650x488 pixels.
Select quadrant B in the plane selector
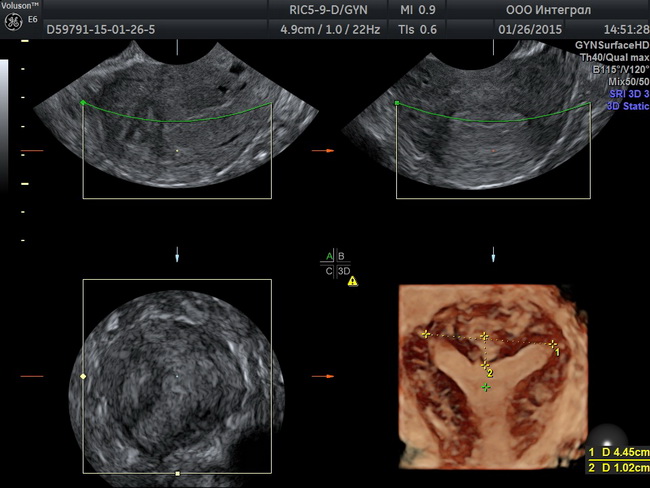tap(340, 257)
